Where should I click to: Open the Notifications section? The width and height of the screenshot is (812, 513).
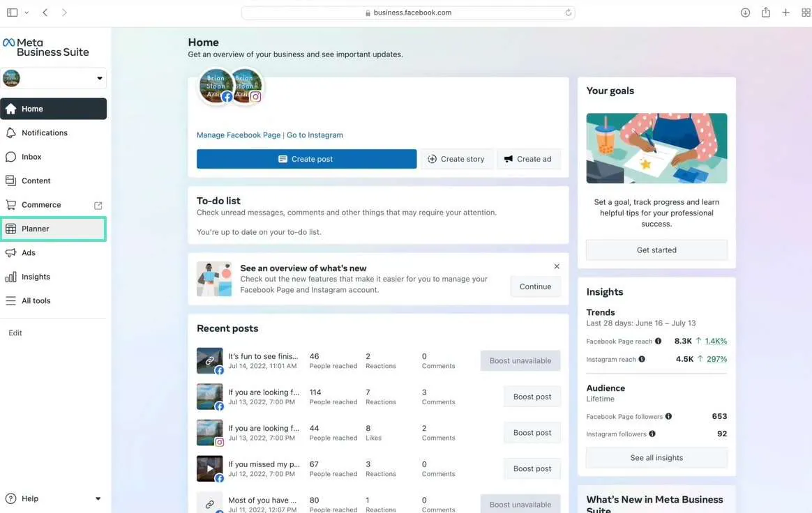pyautogui.click(x=53, y=132)
